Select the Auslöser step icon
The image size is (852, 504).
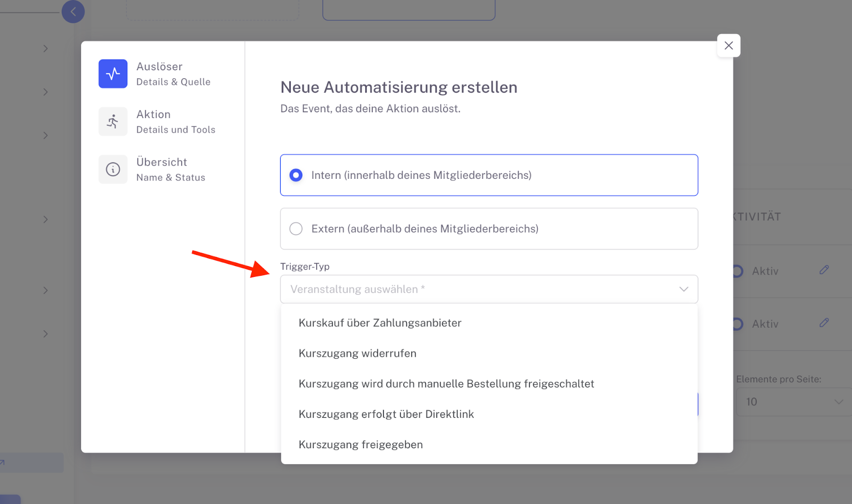[x=113, y=73]
